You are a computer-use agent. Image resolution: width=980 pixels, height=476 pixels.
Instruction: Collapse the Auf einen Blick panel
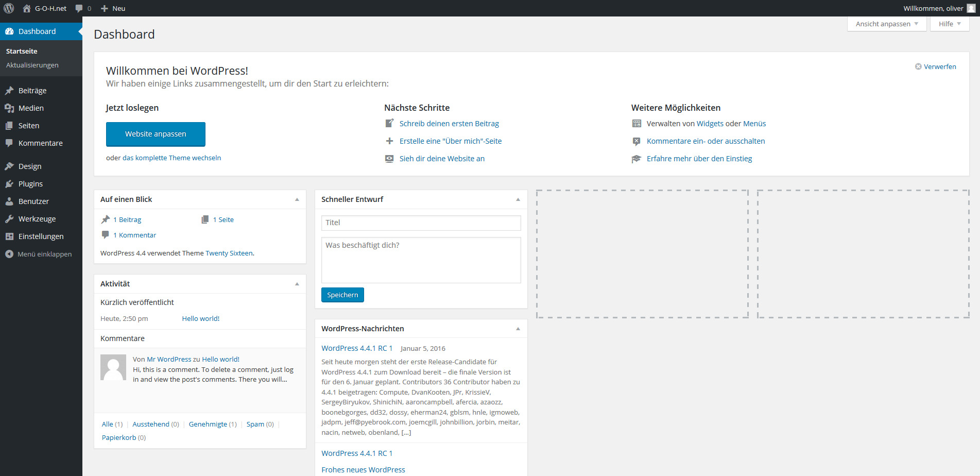pyautogui.click(x=297, y=199)
